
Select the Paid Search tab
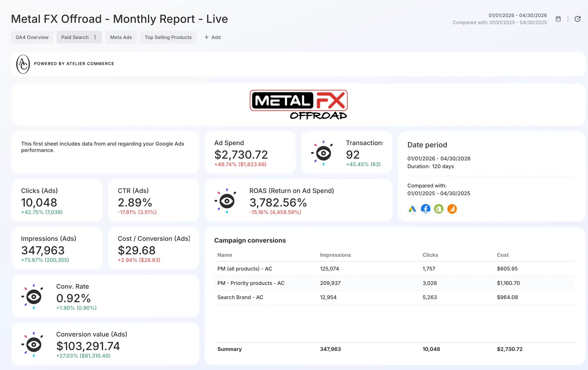click(x=75, y=37)
